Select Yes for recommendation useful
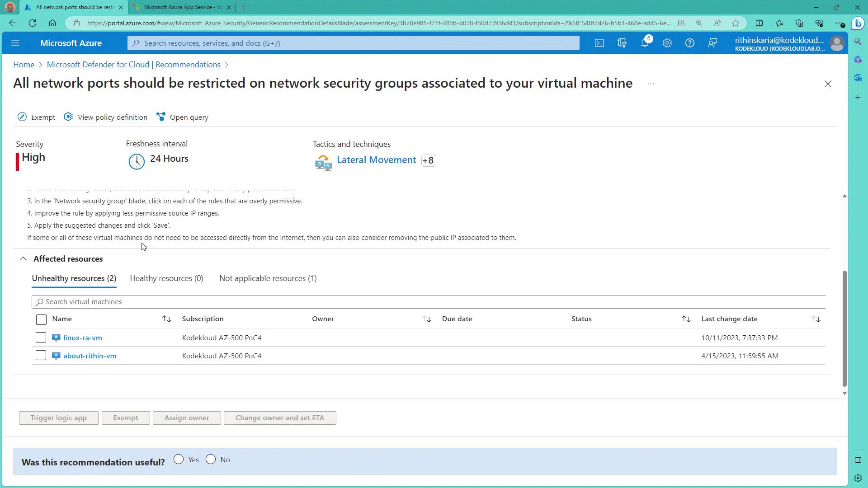 [179, 460]
